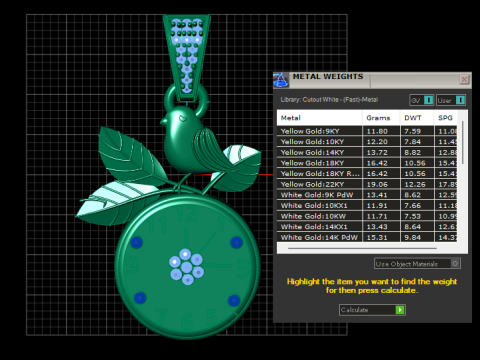
Task: Click the 13.43 grams value
Action: coord(377,227)
